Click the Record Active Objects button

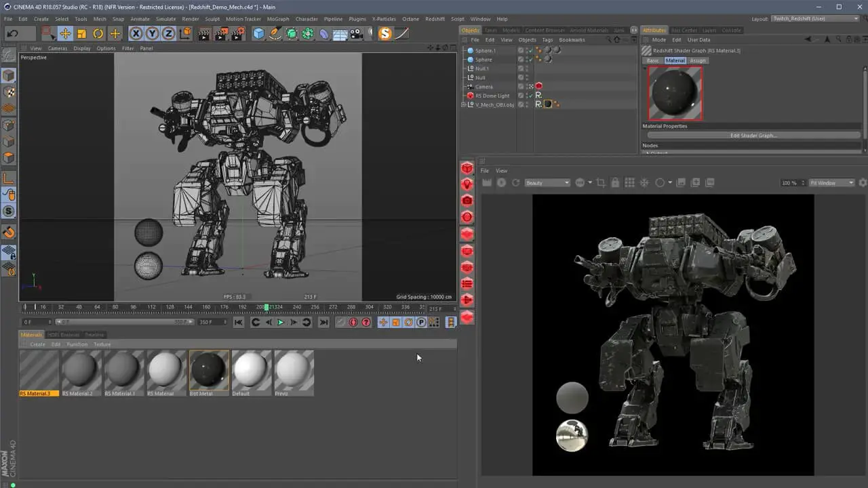[340, 323]
